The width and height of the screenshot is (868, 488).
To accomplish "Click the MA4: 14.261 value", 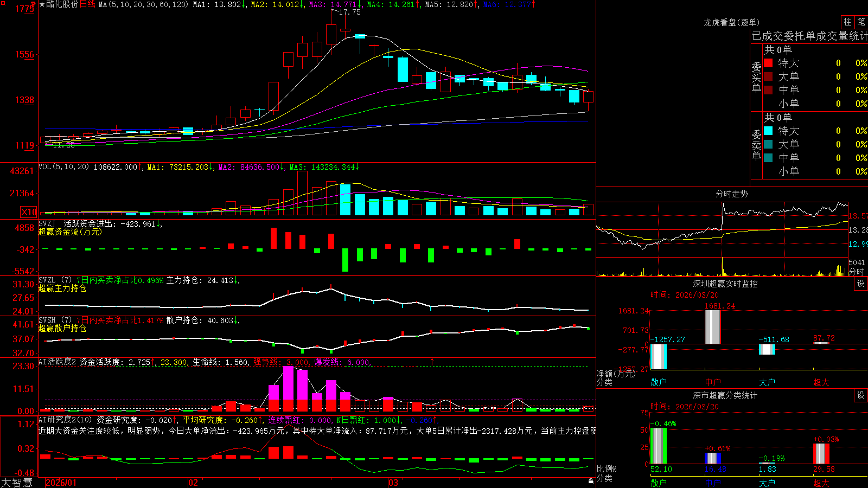I will 394,4.
